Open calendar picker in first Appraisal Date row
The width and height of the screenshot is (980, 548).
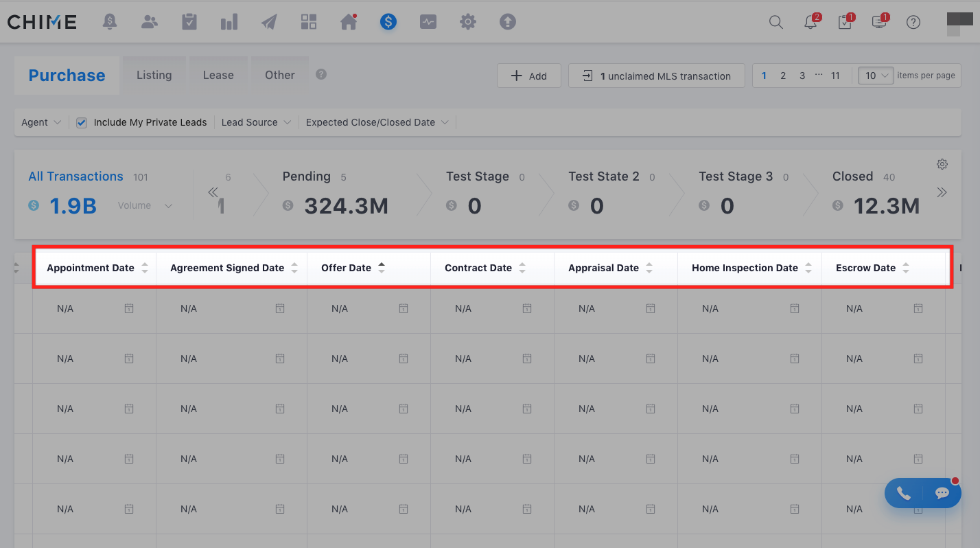pos(651,309)
